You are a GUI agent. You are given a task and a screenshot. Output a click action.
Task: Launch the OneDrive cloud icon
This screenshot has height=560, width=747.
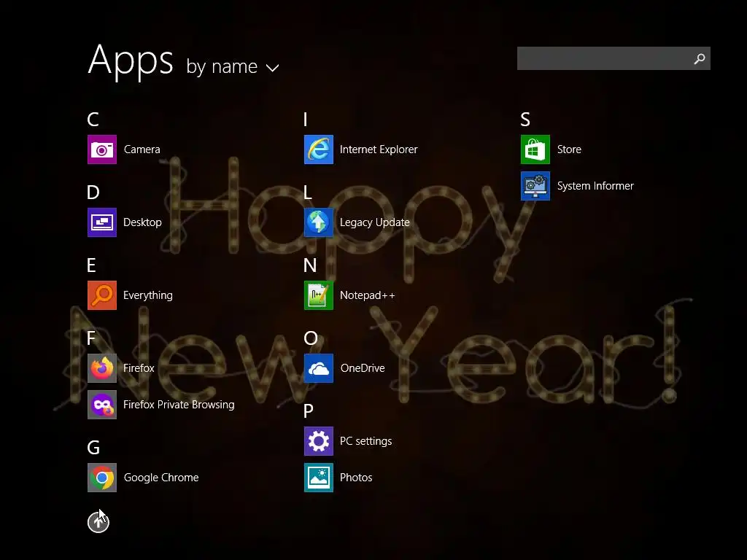click(x=319, y=367)
